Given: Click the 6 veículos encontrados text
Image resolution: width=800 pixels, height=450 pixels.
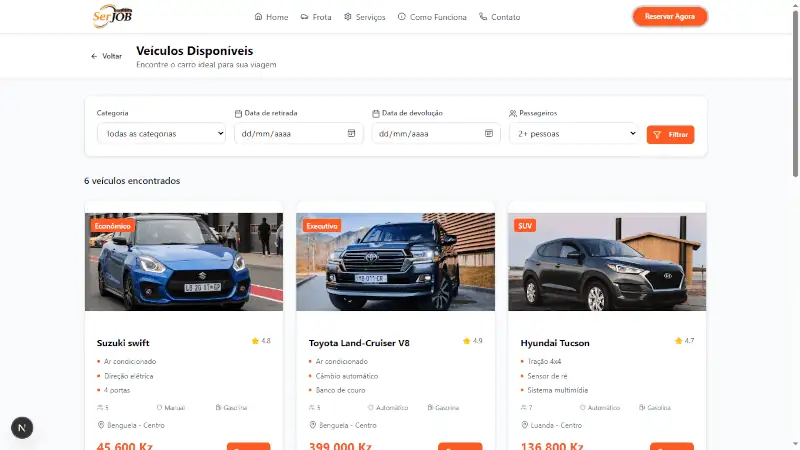Looking at the screenshot, I should (x=132, y=181).
